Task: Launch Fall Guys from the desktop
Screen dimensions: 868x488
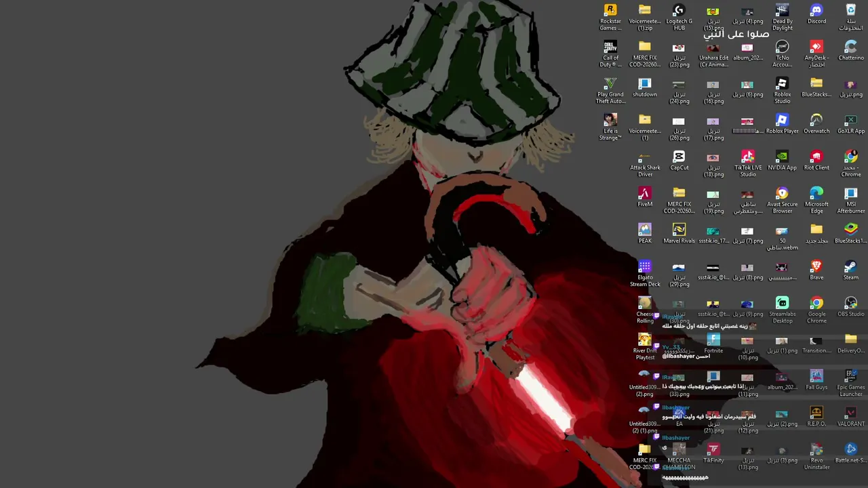Action: click(816, 380)
